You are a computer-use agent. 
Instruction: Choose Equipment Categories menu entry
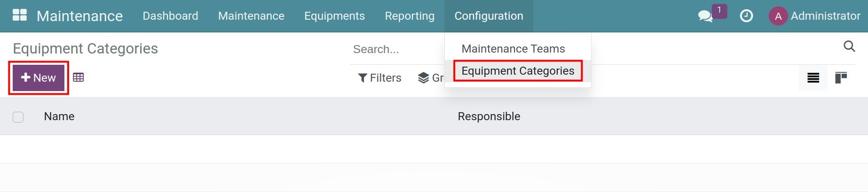click(x=518, y=71)
